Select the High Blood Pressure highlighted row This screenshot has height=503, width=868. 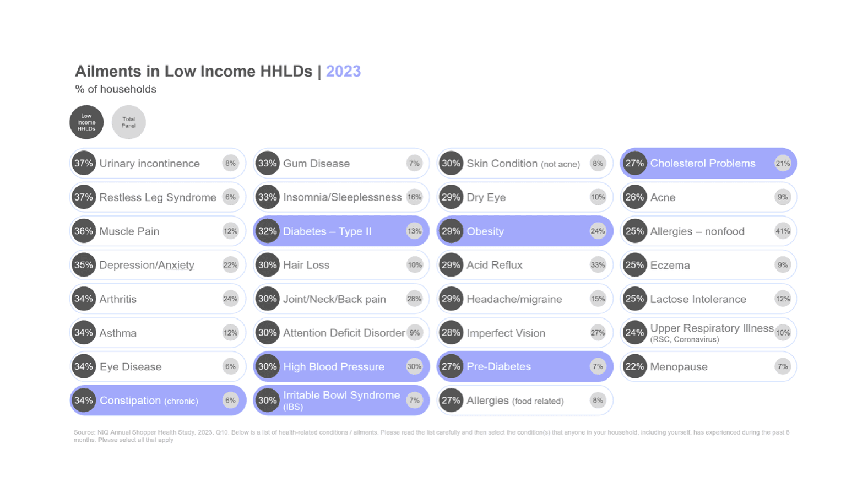[x=341, y=366]
